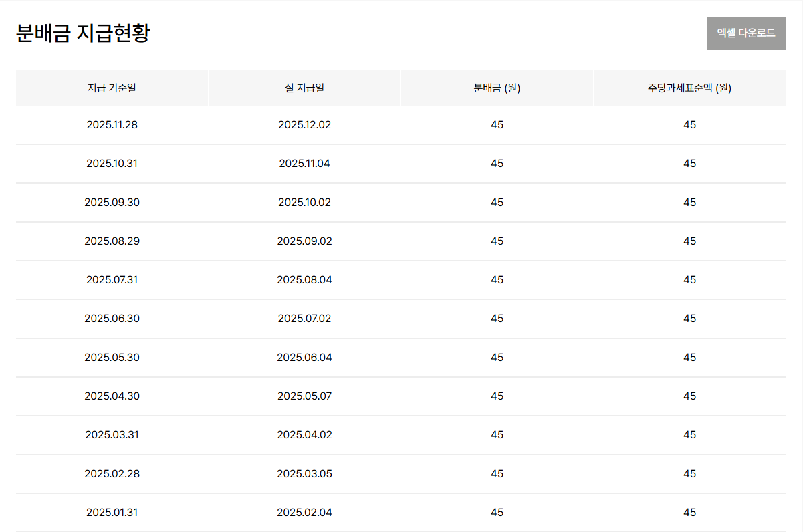Select the 2025.01.31 base date cell
The width and height of the screenshot is (803, 532).
(112, 513)
